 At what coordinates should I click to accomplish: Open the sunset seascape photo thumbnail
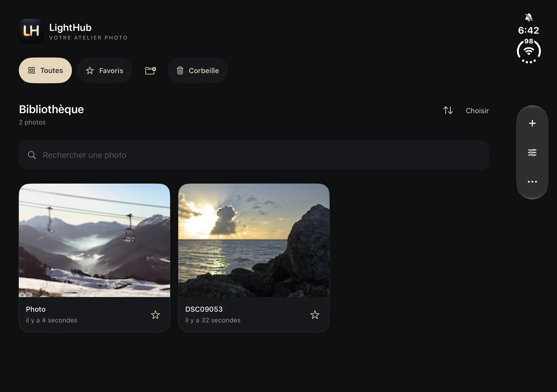pyautogui.click(x=254, y=240)
